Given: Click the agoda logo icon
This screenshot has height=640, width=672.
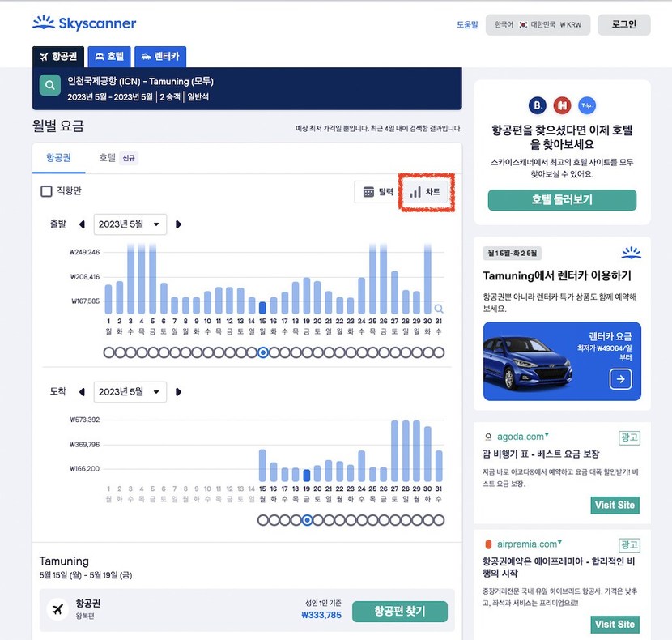Looking at the screenshot, I should [488, 437].
